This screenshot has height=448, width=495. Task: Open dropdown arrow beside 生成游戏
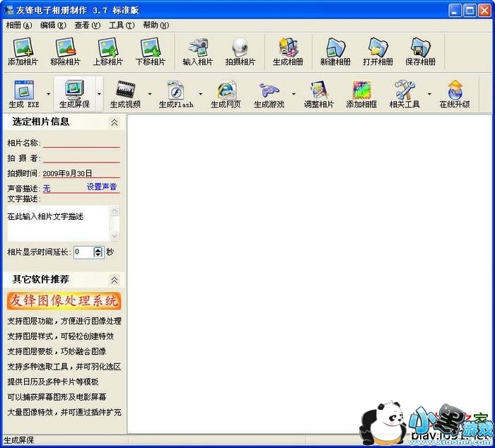coord(293,94)
